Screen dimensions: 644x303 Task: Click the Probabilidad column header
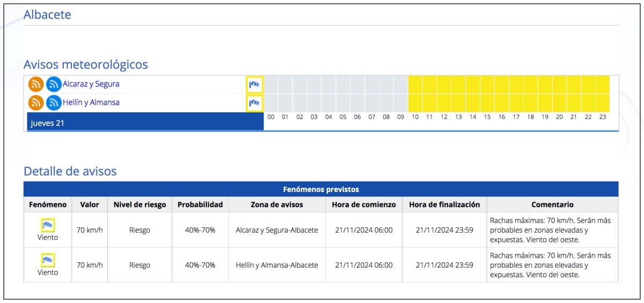200,204
